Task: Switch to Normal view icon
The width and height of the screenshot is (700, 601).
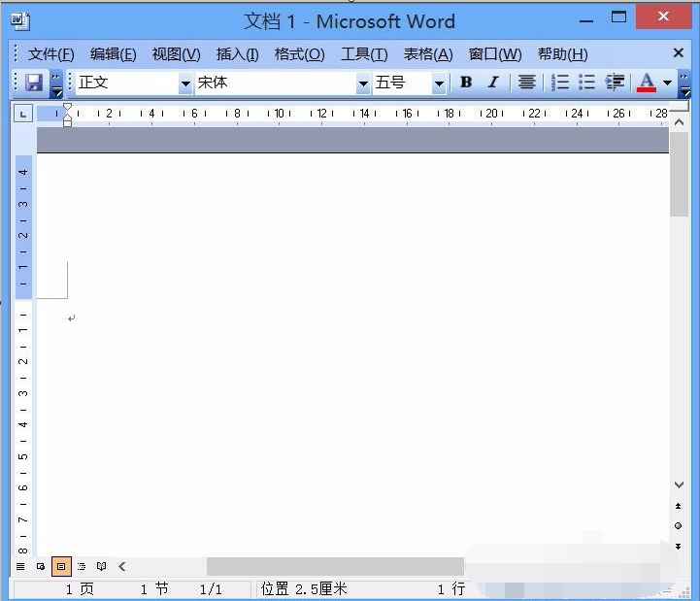Action: tap(20, 567)
